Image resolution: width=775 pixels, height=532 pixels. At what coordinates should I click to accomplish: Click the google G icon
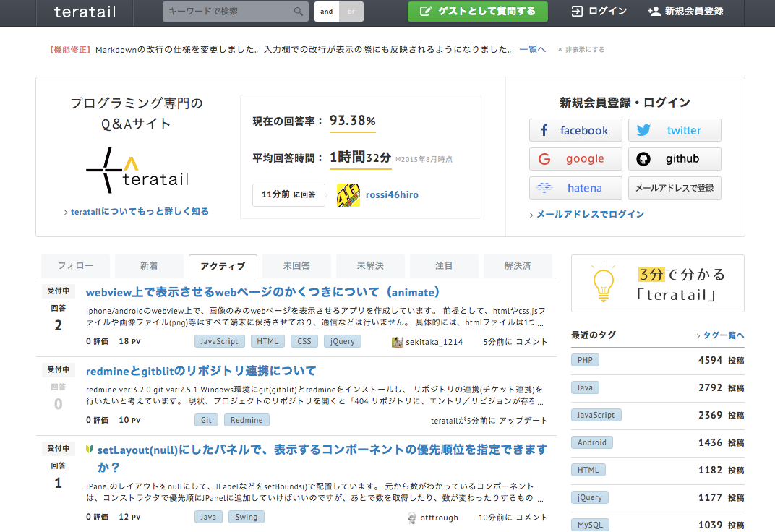coord(544,159)
